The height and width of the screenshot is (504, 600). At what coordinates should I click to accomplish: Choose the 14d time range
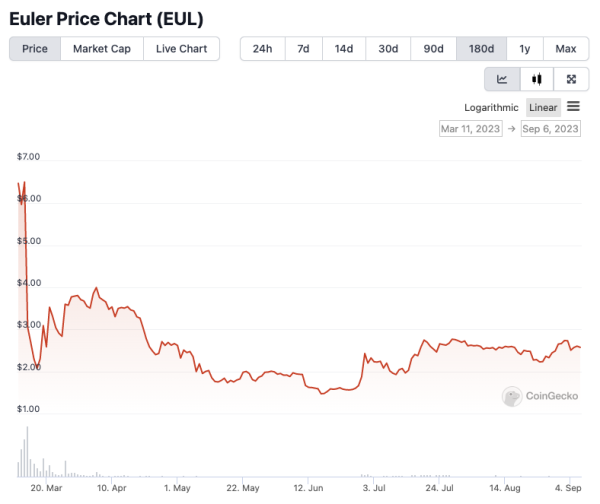click(x=343, y=49)
